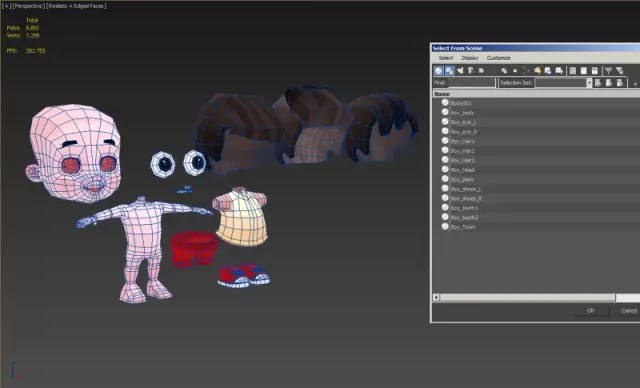
Task: Open the Customize menu in the dialog
Action: pos(498,58)
